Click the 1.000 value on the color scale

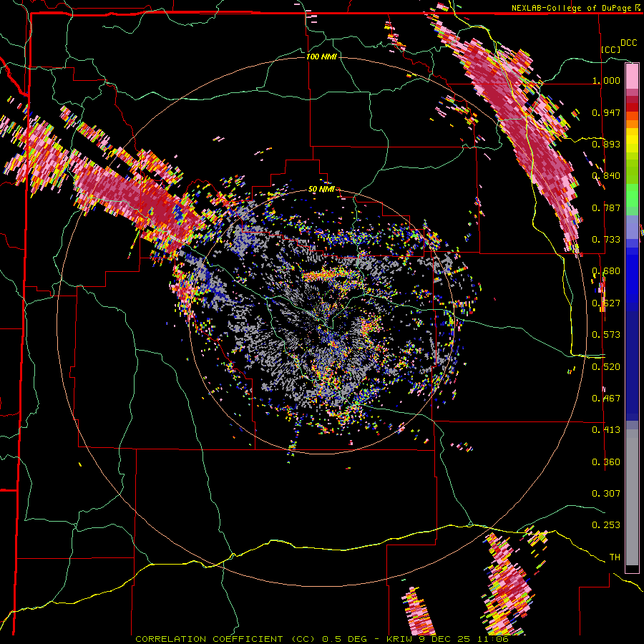pos(606,80)
